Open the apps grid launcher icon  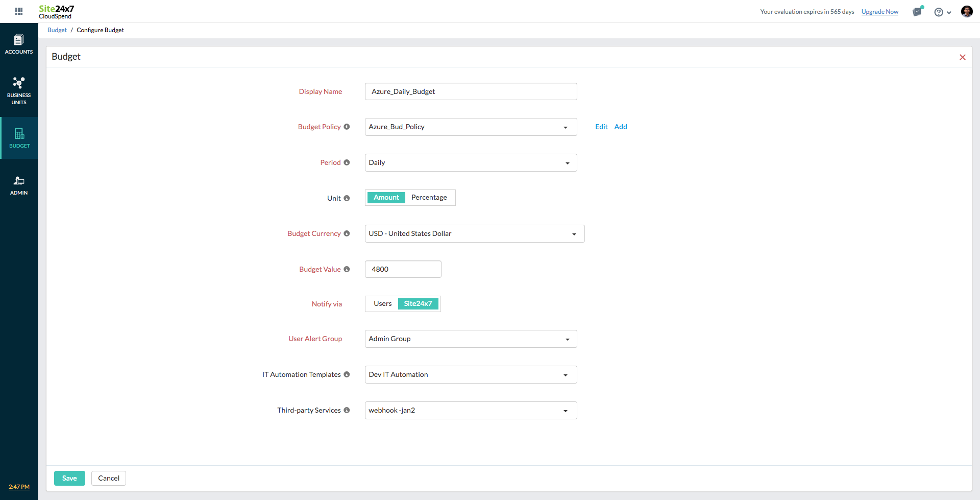tap(19, 11)
